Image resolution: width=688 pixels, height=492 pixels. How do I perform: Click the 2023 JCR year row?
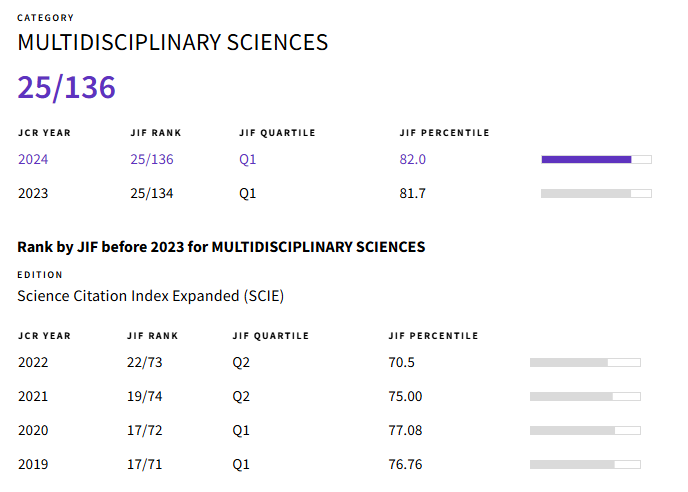click(33, 193)
